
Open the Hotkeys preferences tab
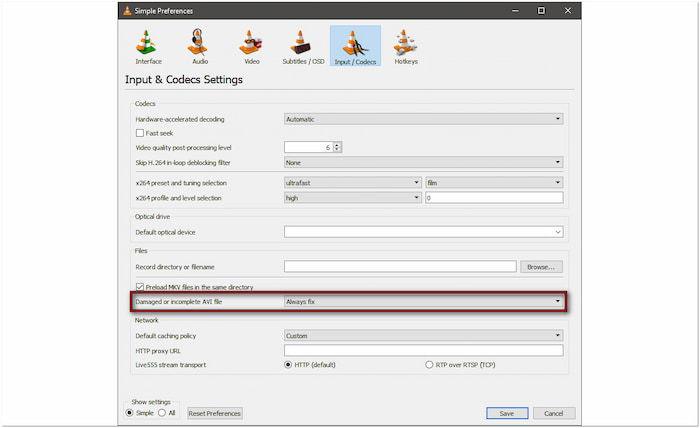click(406, 47)
